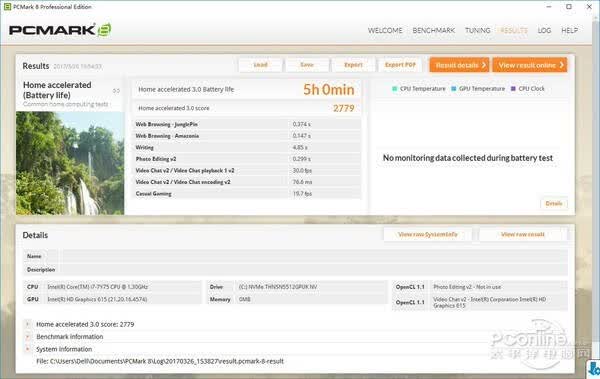Click the Export PDF button

[400, 65]
